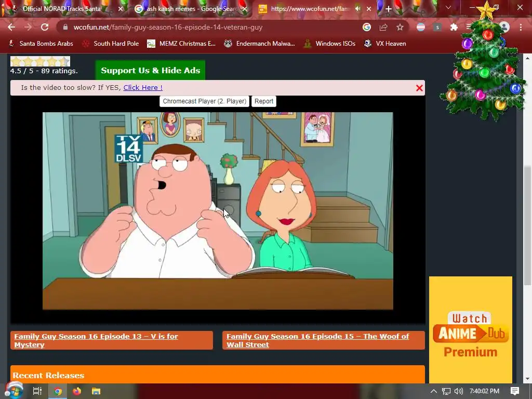This screenshot has height=399, width=532.
Task: Close the NORAD Tracks Santa tab
Action: (x=121, y=9)
